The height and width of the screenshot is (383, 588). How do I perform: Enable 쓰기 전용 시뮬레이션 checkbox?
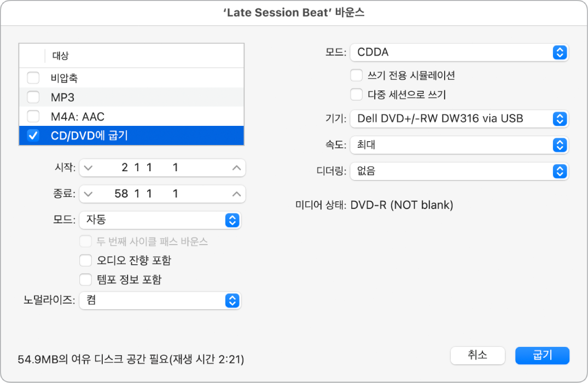[357, 76]
